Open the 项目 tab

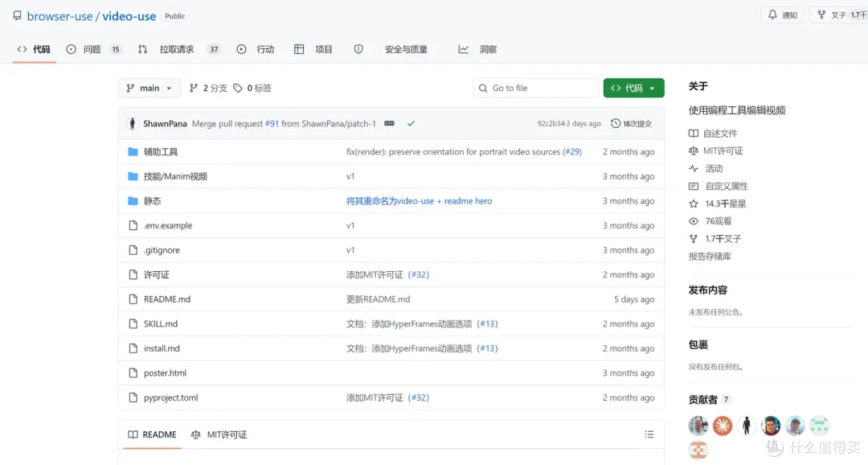pyautogui.click(x=313, y=49)
